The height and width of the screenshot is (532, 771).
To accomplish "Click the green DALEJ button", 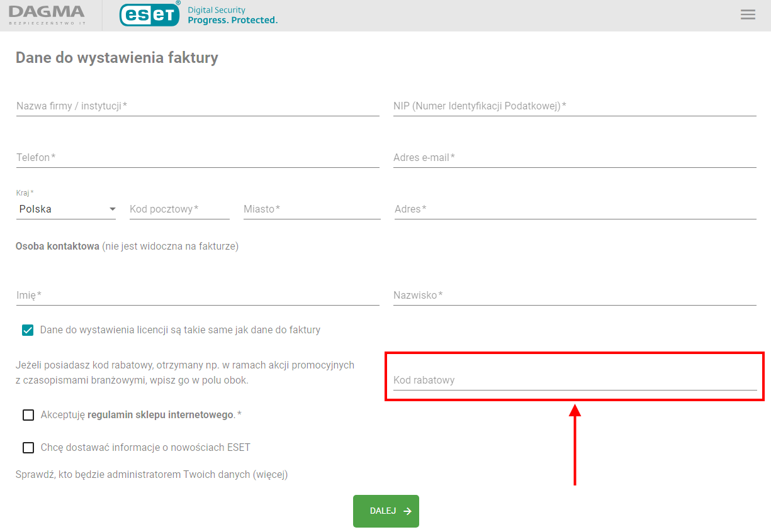I will (386, 511).
